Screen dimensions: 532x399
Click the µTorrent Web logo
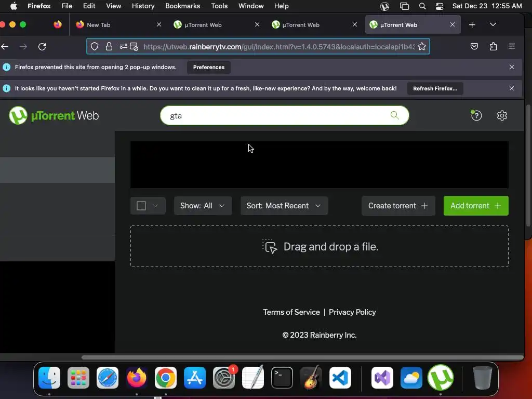coord(54,116)
